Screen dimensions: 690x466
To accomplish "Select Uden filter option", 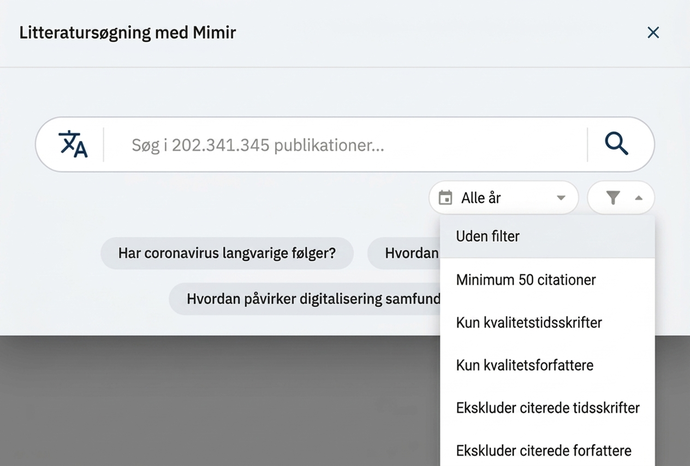I will pyautogui.click(x=547, y=236).
